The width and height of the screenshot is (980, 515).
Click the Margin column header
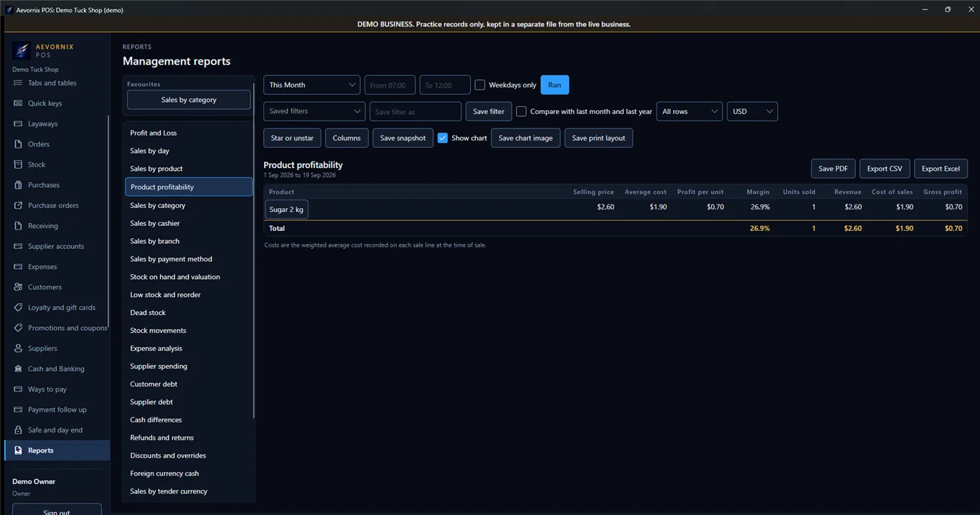click(758, 192)
